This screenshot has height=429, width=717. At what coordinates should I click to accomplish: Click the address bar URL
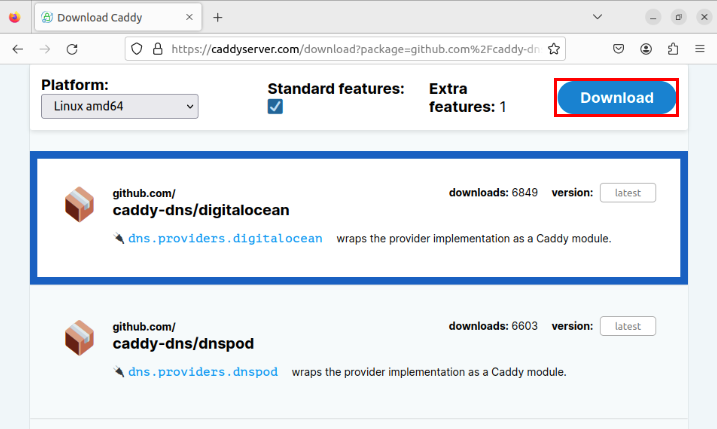pyautogui.click(x=356, y=49)
